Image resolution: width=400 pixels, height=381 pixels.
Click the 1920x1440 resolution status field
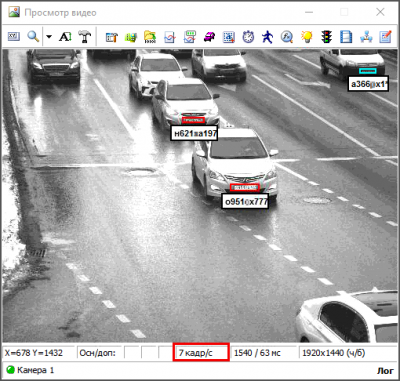[333, 353]
